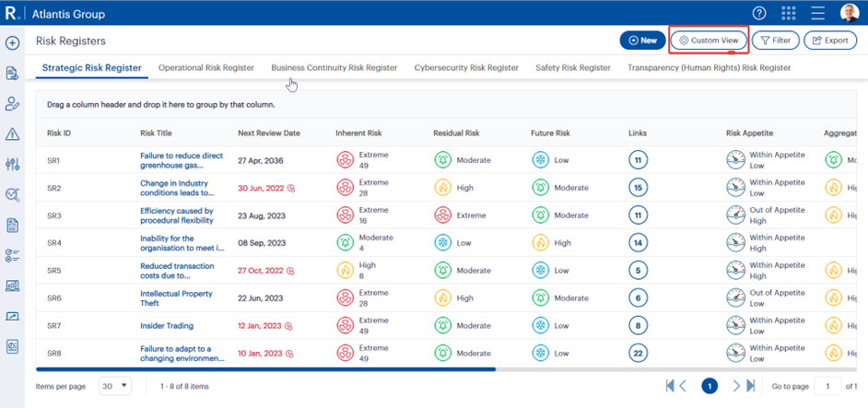Switch to Operational Risk Register tab
Screen dimensions: 868x408
point(205,68)
